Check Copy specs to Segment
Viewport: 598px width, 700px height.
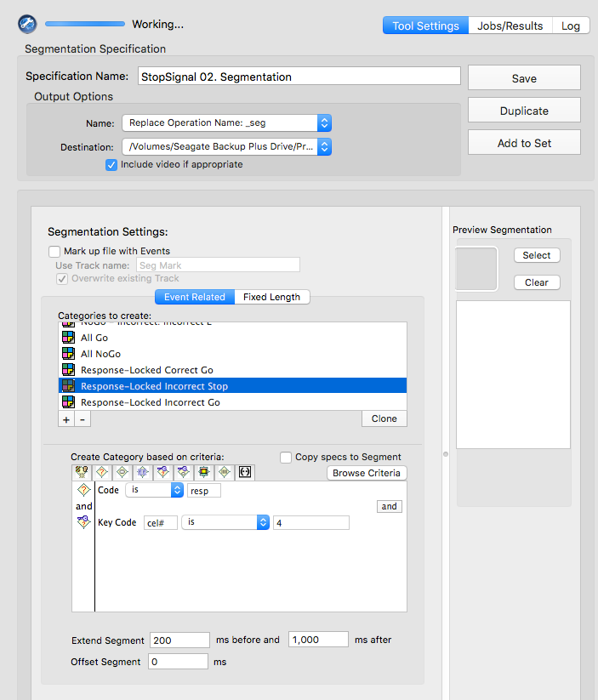click(x=286, y=457)
